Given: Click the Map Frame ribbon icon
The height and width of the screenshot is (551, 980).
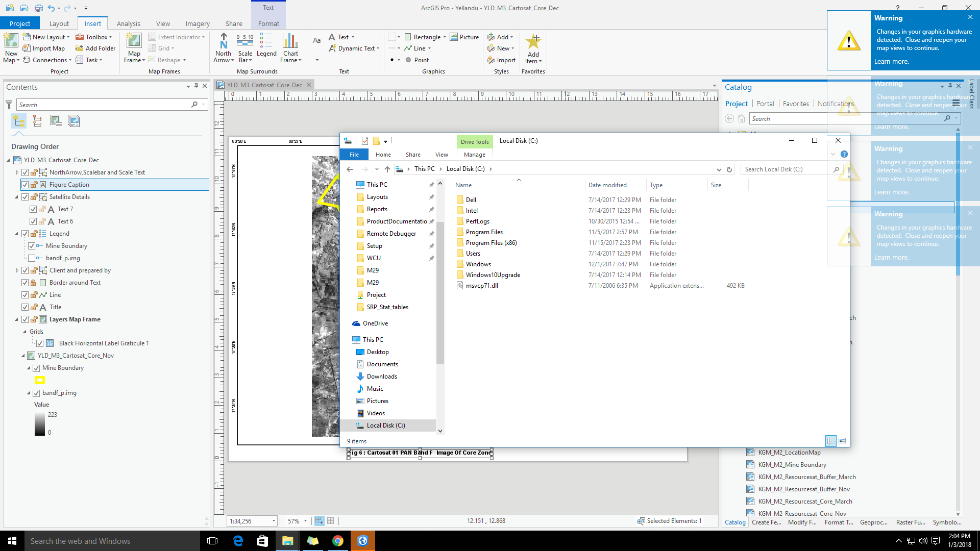Looking at the screenshot, I should coord(134,42).
